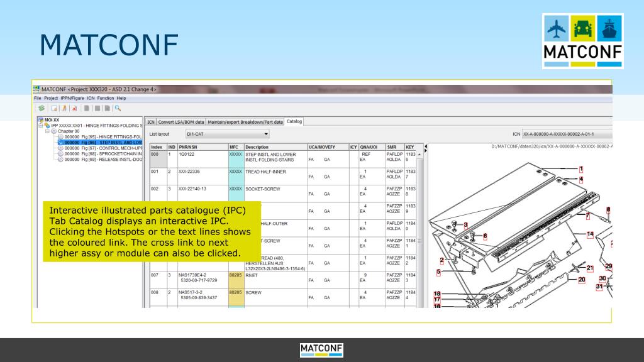Click hotspot 2 in the illustration

pyautogui.click(x=442, y=261)
